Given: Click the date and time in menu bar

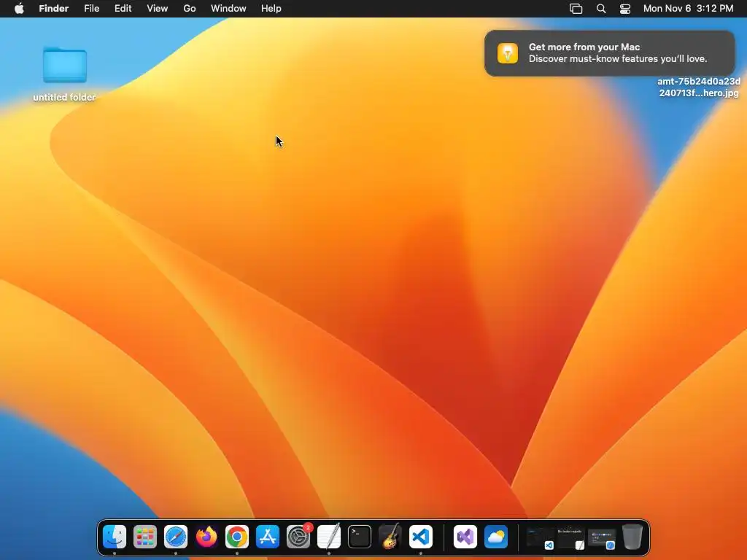Looking at the screenshot, I should point(688,9).
